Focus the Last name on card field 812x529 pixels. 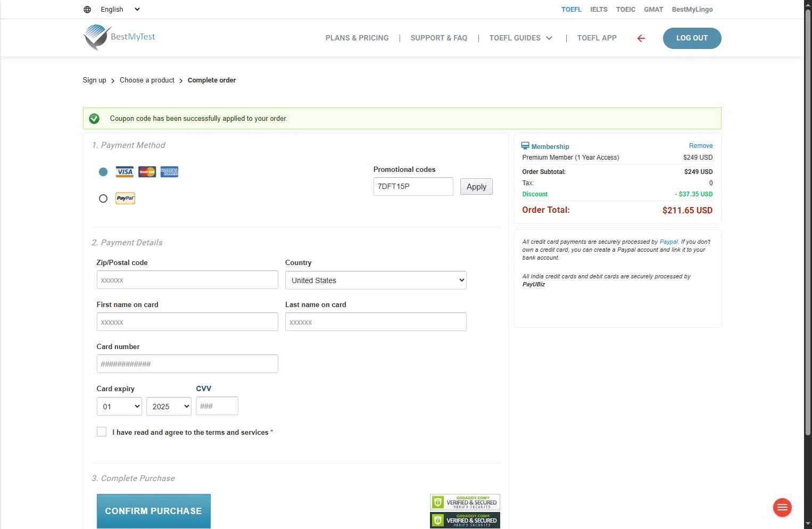(376, 322)
